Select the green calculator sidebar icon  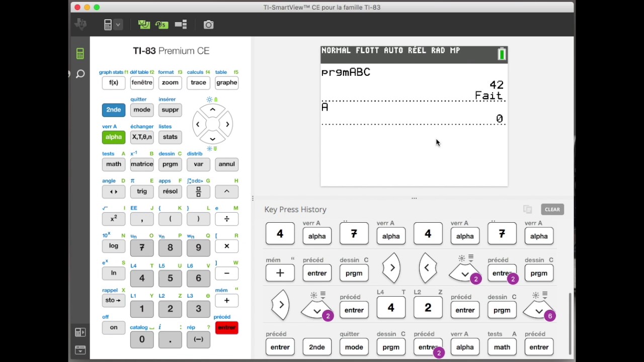tap(80, 54)
